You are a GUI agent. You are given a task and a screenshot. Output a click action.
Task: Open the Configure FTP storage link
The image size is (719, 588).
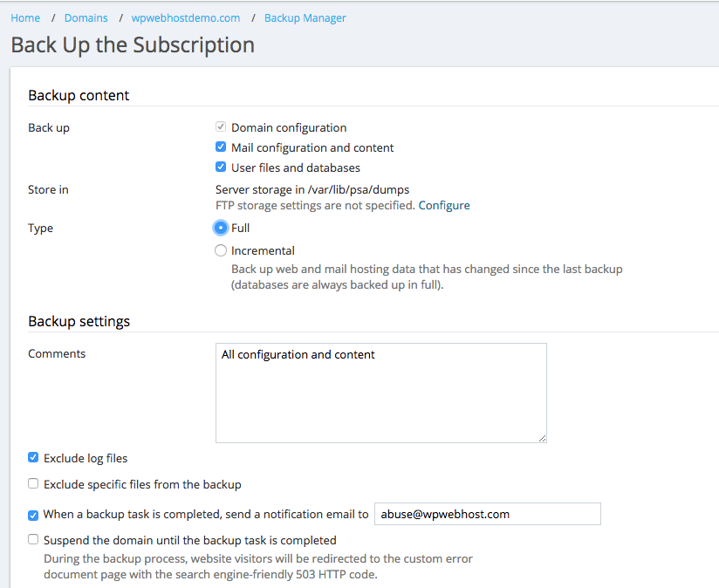point(444,205)
